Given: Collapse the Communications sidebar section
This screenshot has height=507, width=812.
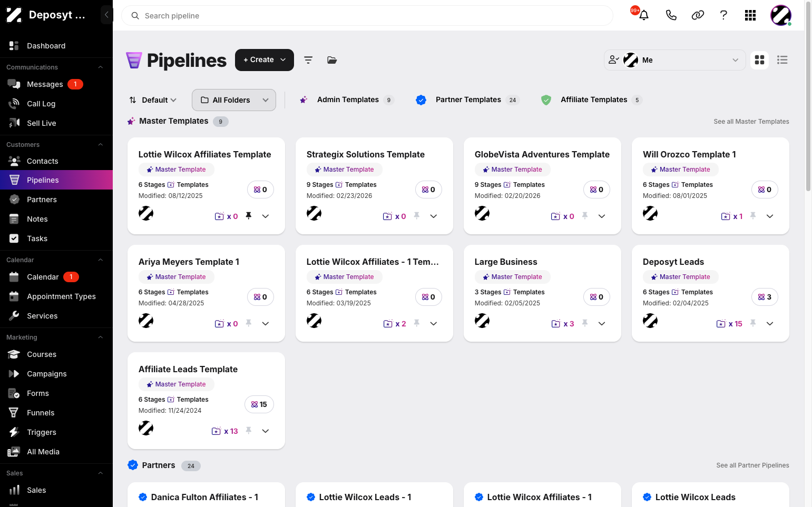Looking at the screenshot, I should click(x=100, y=67).
